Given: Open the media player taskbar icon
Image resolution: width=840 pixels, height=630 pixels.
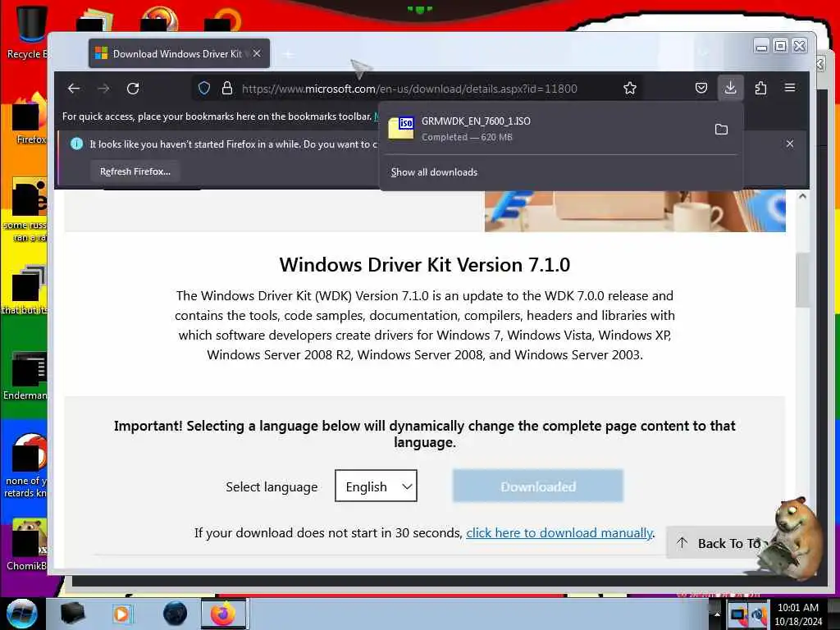Looking at the screenshot, I should pos(122,614).
